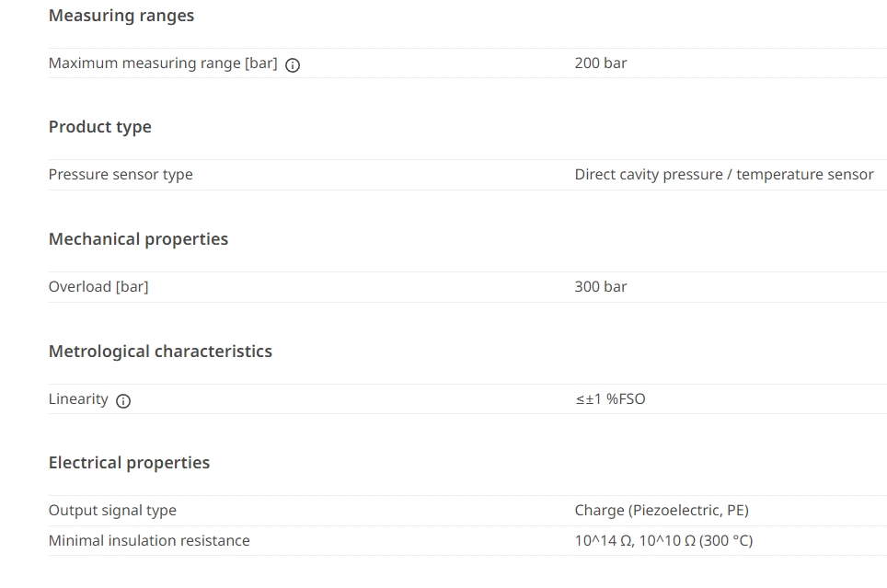Select Charge (Piezoelectric, PE) value
Screen dimensions: 887x588
pyautogui.click(x=662, y=511)
